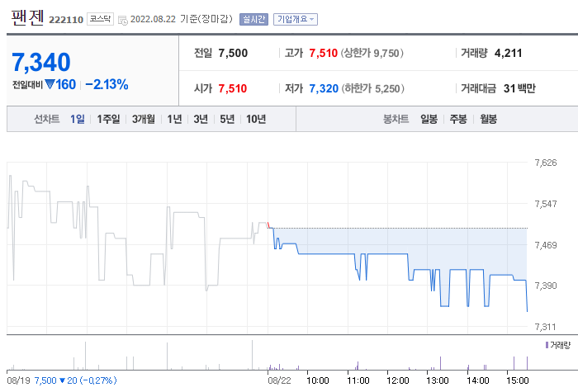Click the previous close 7,500 next to 전일
This screenshot has width=578, height=392.
pos(233,53)
